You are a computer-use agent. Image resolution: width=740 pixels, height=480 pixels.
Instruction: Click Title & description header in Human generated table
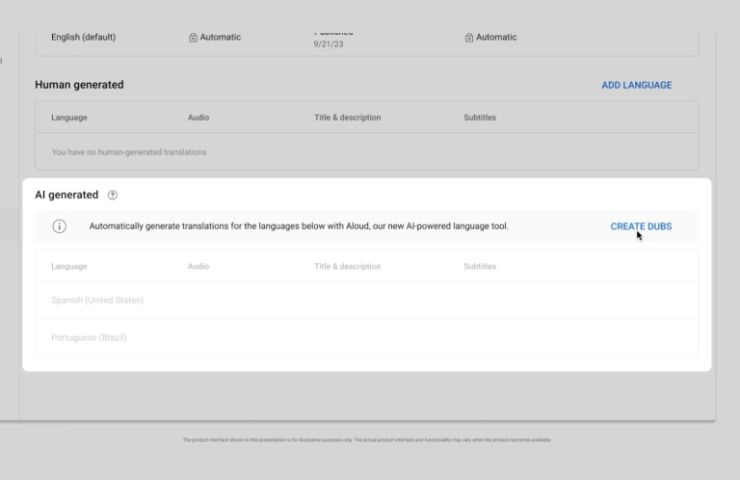(347, 118)
